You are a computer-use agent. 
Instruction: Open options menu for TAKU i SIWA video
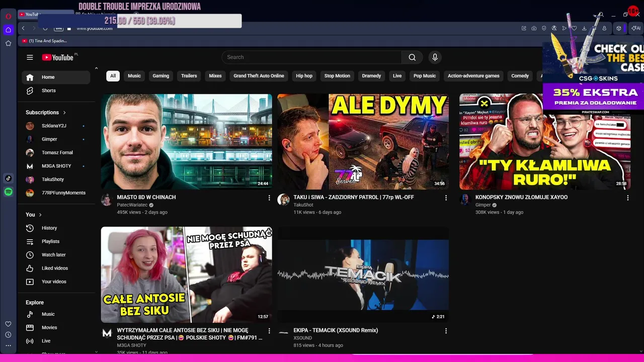446,198
